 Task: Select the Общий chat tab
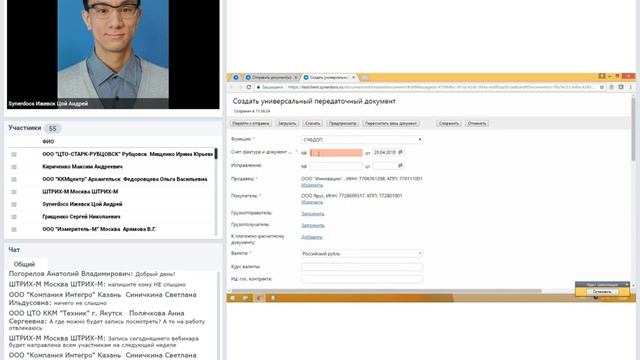[24, 264]
